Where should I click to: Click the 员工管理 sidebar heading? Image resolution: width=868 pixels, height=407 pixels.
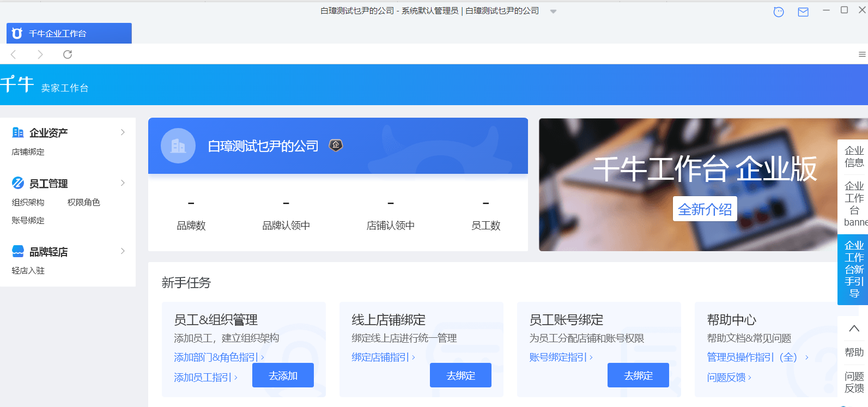coord(48,184)
